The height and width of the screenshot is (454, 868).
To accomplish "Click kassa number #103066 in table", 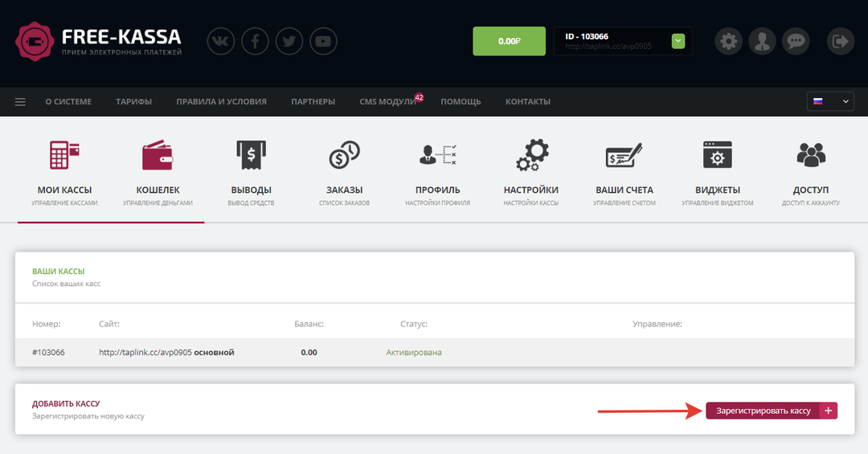I will (x=48, y=353).
